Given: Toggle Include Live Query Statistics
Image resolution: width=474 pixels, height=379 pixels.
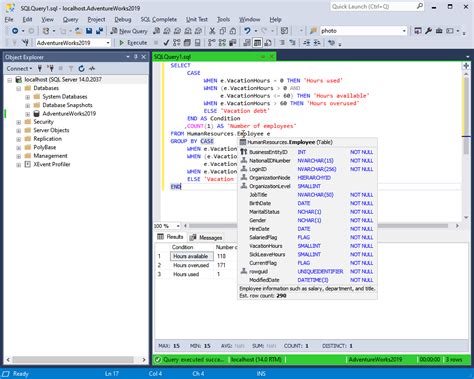Looking at the screenshot, I should (x=222, y=43).
